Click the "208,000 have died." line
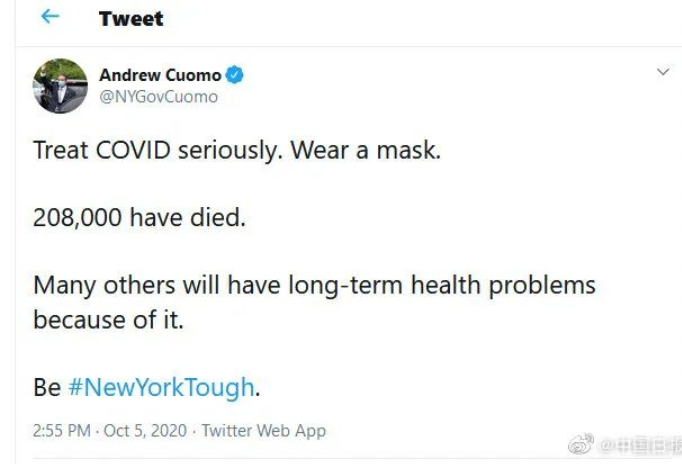 coord(140,217)
